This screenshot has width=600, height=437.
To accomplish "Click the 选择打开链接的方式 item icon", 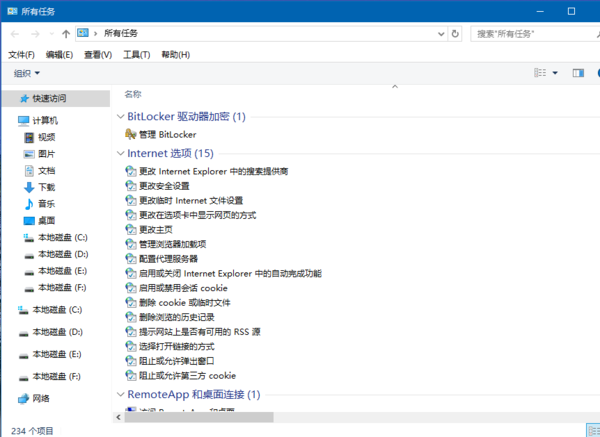I will [x=131, y=346].
